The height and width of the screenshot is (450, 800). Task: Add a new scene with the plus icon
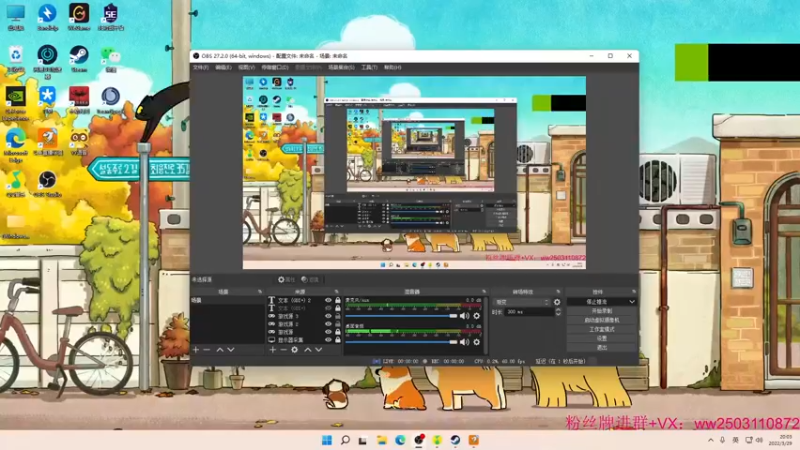(196, 350)
